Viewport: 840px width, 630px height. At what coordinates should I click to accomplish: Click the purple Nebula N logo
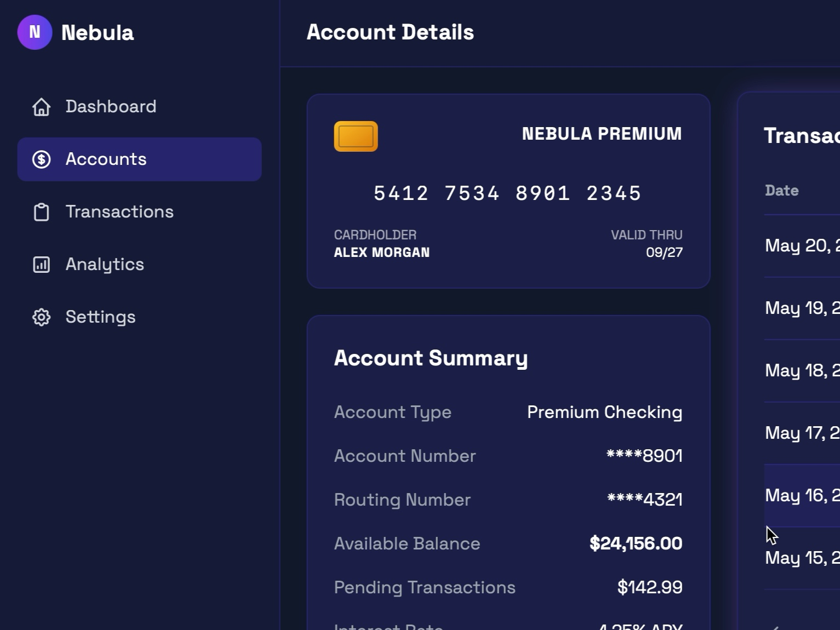(x=34, y=33)
